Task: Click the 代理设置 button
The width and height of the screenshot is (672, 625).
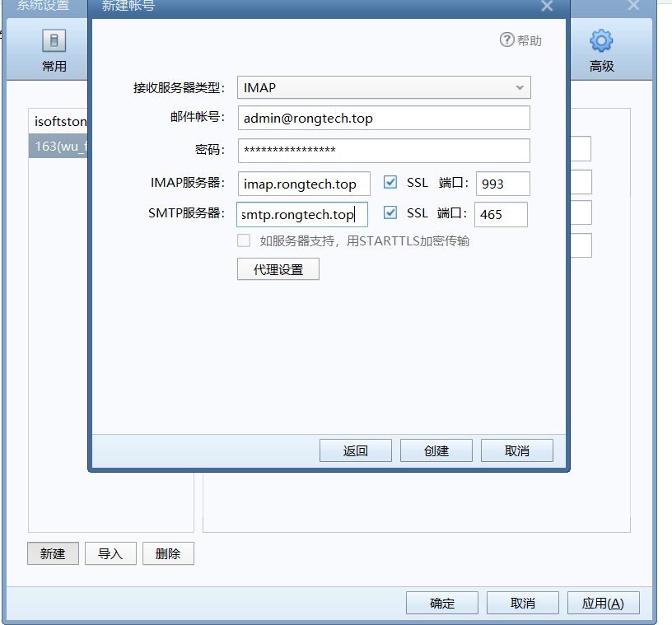Action: click(278, 269)
